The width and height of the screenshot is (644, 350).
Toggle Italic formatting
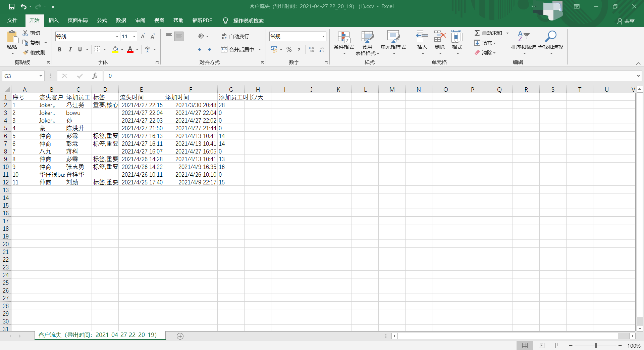(70, 49)
